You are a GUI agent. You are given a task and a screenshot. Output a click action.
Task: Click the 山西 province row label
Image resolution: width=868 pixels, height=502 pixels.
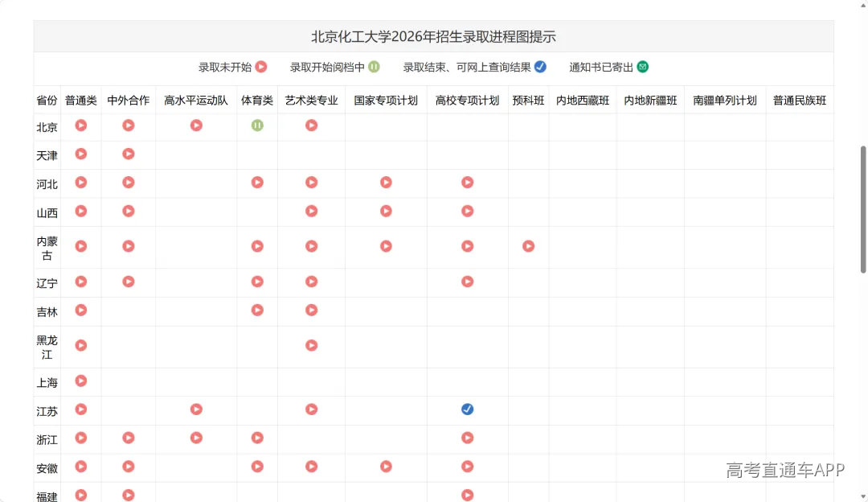point(47,212)
